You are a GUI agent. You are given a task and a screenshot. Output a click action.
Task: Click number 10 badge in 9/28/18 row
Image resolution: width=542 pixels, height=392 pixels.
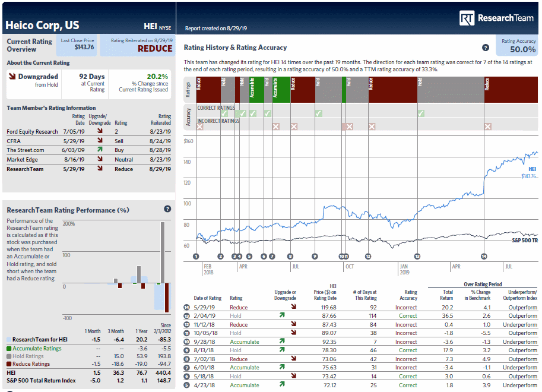click(186, 342)
